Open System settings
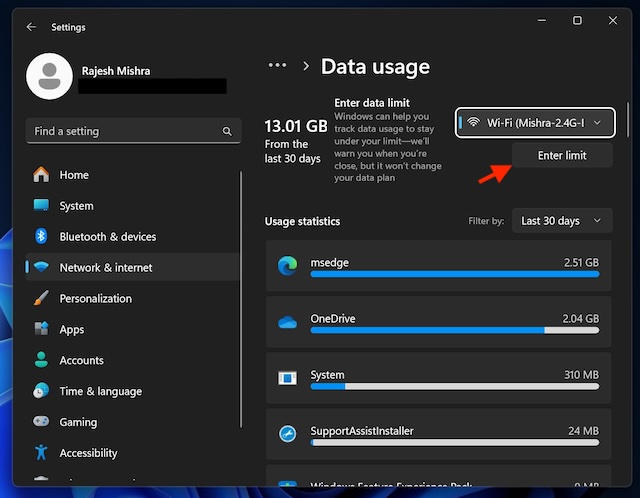Viewport: 640px width, 498px height. click(133, 206)
